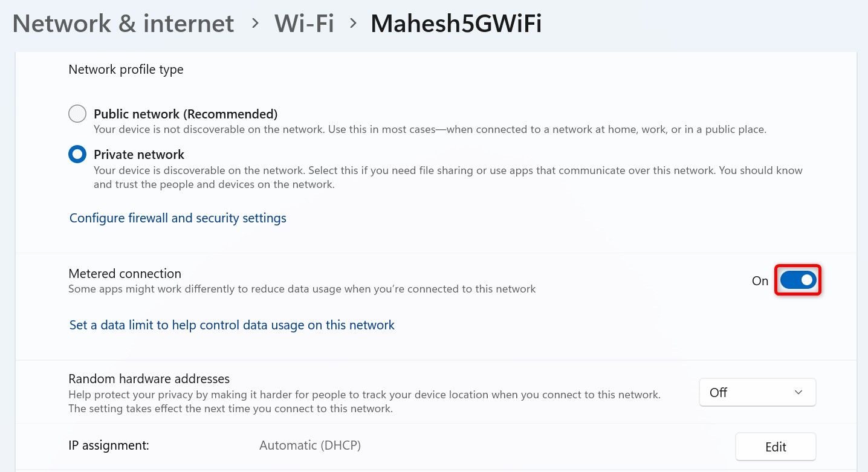
Task: Click the Set a data limit link
Action: click(x=232, y=325)
